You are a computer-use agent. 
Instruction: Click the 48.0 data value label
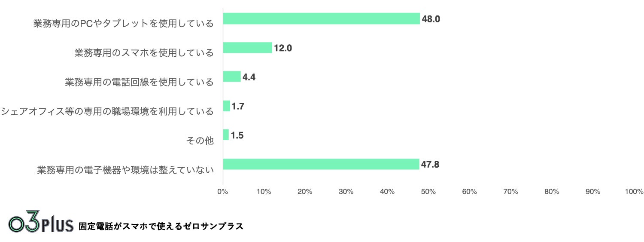(431, 19)
